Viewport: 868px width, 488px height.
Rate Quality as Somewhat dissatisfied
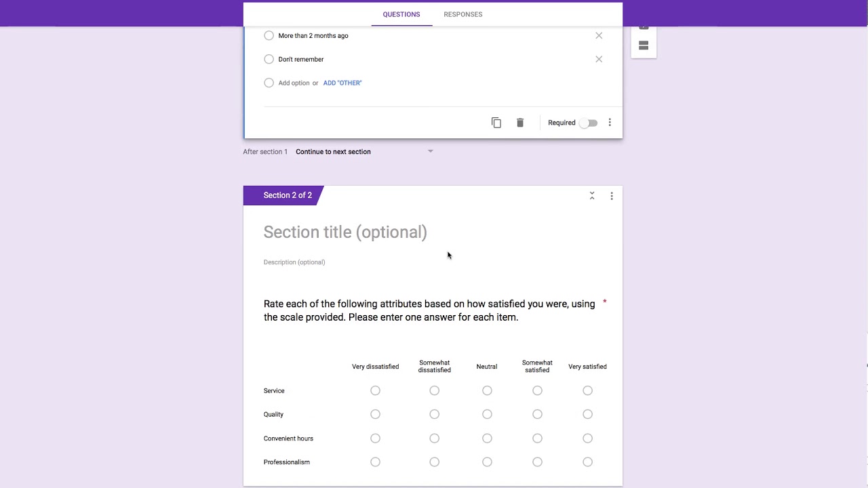tap(434, 414)
